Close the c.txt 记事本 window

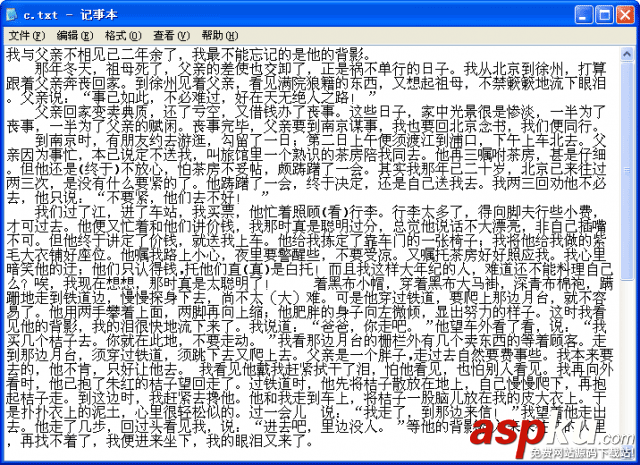(625, 15)
